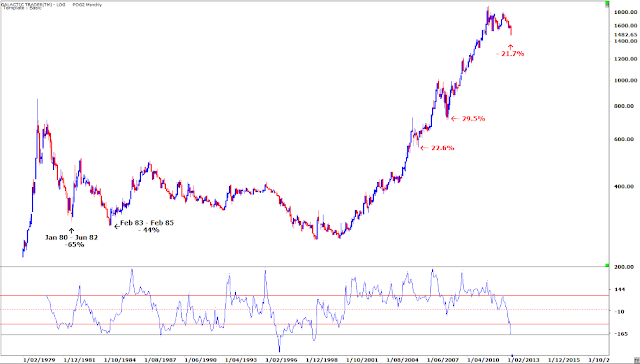Select the 'Feb 83 - Feb 85' annotation
The width and height of the screenshot is (640, 364).
point(147,223)
